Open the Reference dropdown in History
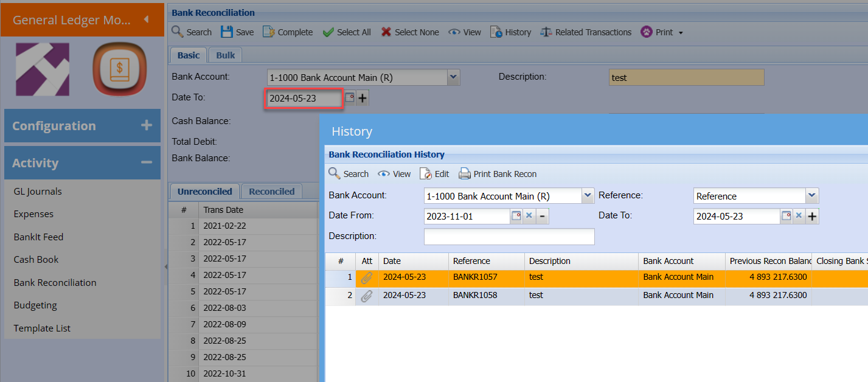The height and width of the screenshot is (382, 868). click(x=812, y=196)
